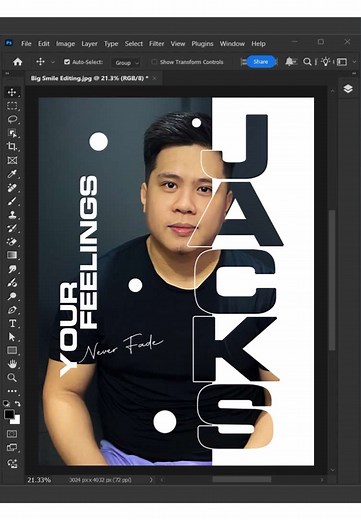
Task: Select the Object Selection tool
Action: [12, 133]
